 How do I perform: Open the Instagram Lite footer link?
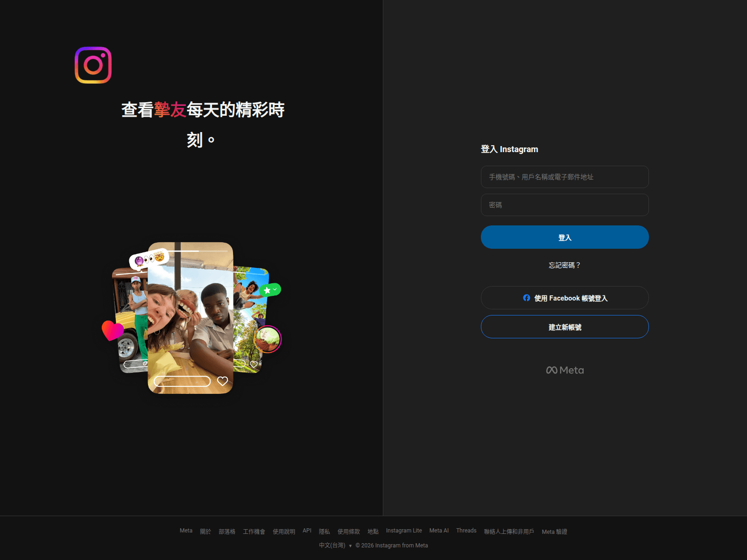click(404, 531)
